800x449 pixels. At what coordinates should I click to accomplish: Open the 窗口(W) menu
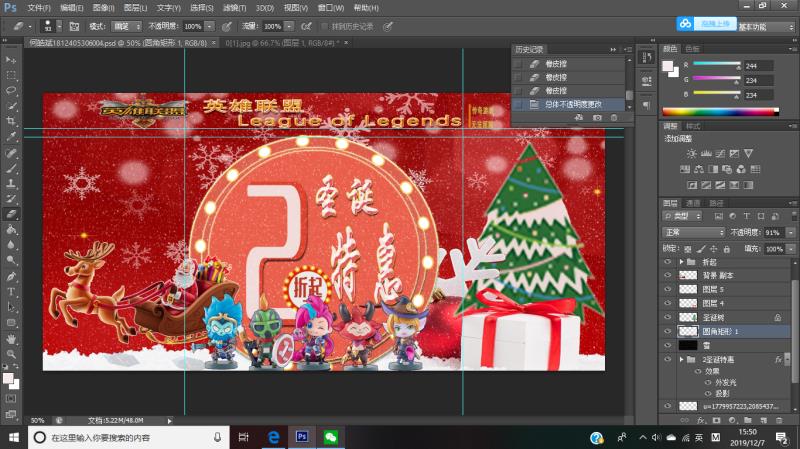point(331,8)
